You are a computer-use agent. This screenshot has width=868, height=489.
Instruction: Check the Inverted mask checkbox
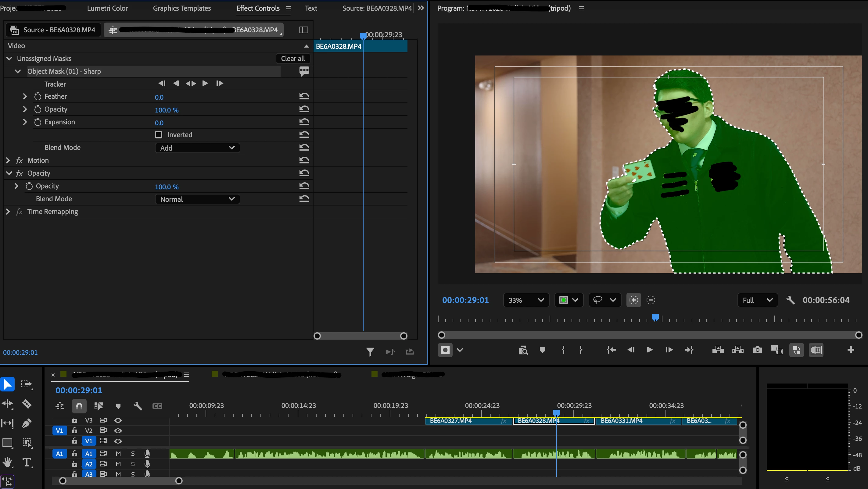coord(158,135)
